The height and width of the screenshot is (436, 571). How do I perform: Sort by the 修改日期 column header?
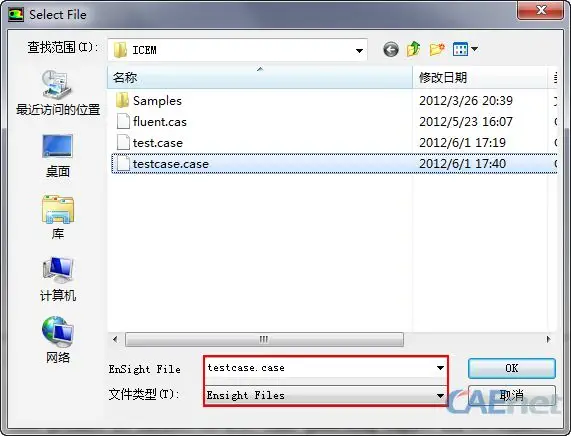click(480, 77)
